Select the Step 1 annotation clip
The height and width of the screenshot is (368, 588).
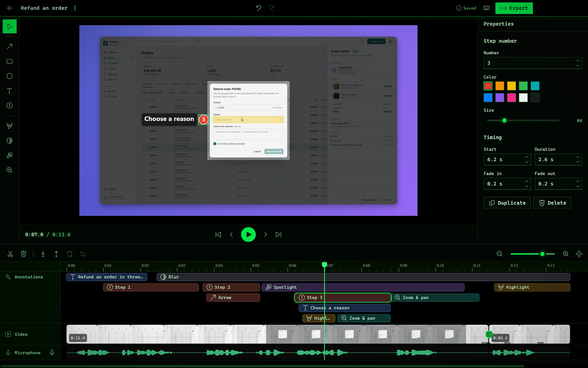(151, 287)
